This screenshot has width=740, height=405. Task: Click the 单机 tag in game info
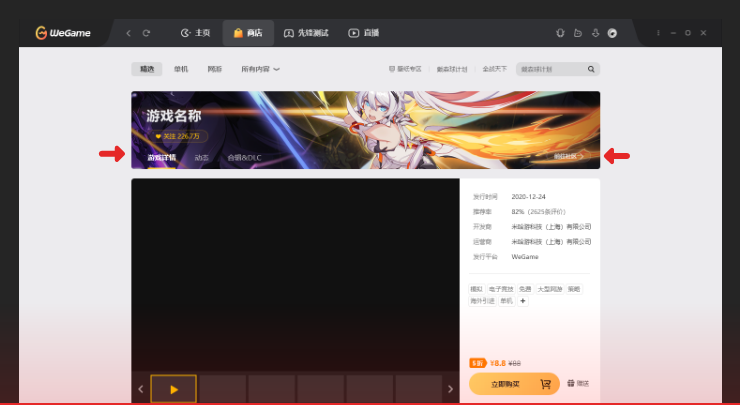point(506,301)
